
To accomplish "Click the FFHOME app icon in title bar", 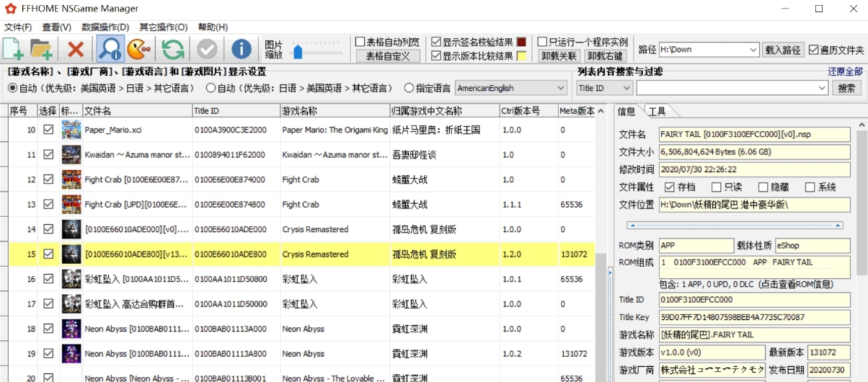I will (x=10, y=9).
